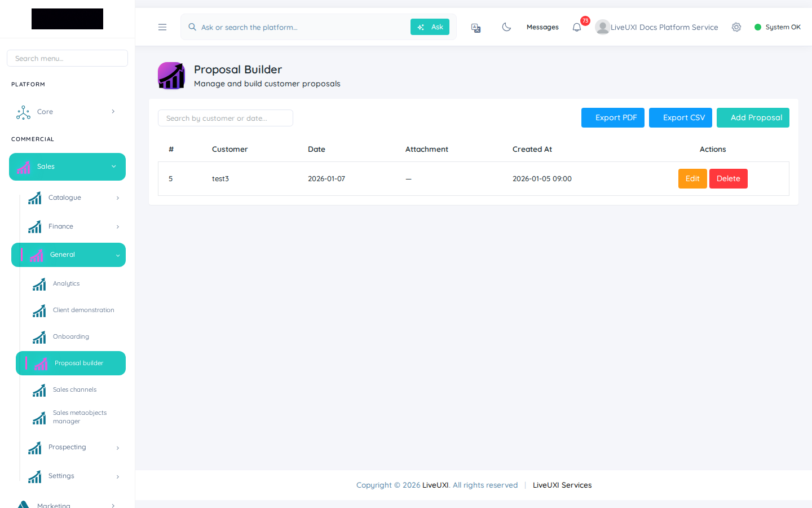Select the Proposal builder menu item
This screenshot has height=508, width=812.
pos(71,364)
